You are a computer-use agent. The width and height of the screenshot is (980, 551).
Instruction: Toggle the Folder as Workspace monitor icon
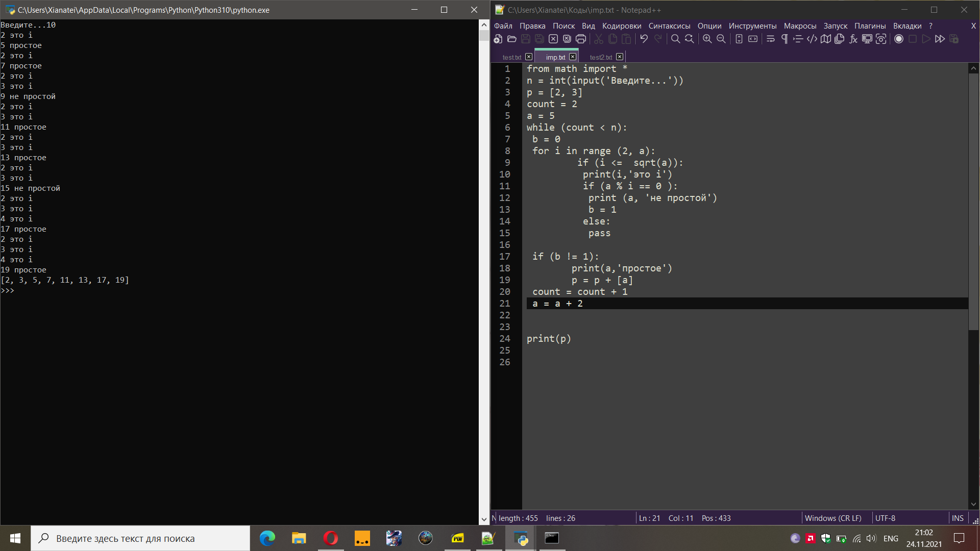coord(867,39)
